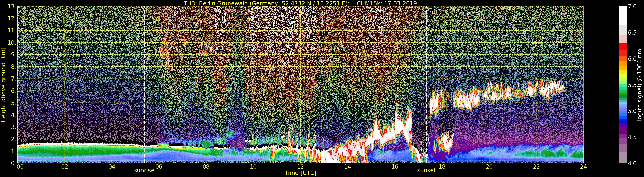Click the '5.5' colorbar tick value
Screen dimensions: 644x177
[x=632, y=85]
